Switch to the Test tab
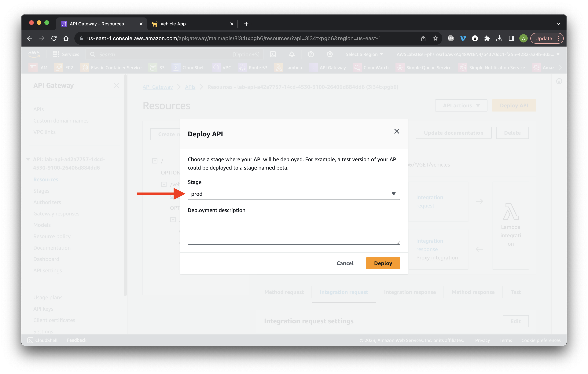 516,292
